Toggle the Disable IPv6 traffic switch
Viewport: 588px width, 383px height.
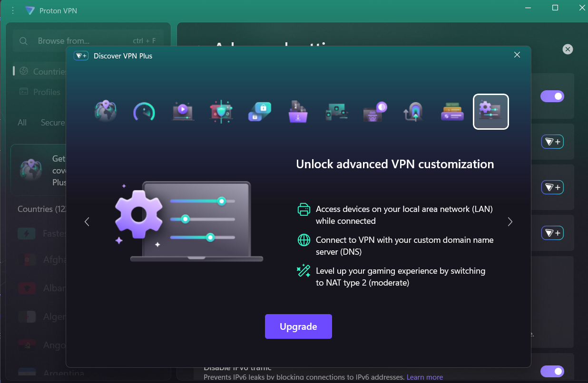coord(552,371)
